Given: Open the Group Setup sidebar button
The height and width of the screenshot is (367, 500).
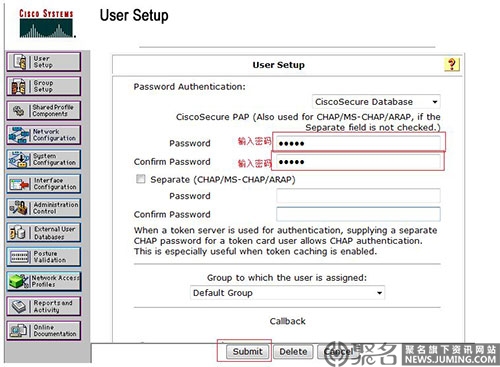Looking at the screenshot, I should click(x=44, y=86).
